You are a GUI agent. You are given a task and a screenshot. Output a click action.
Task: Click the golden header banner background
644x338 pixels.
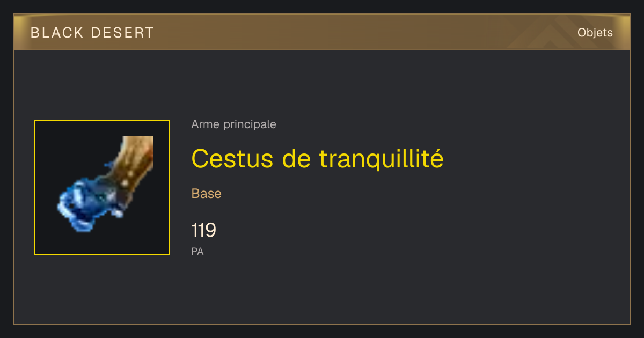click(x=322, y=32)
